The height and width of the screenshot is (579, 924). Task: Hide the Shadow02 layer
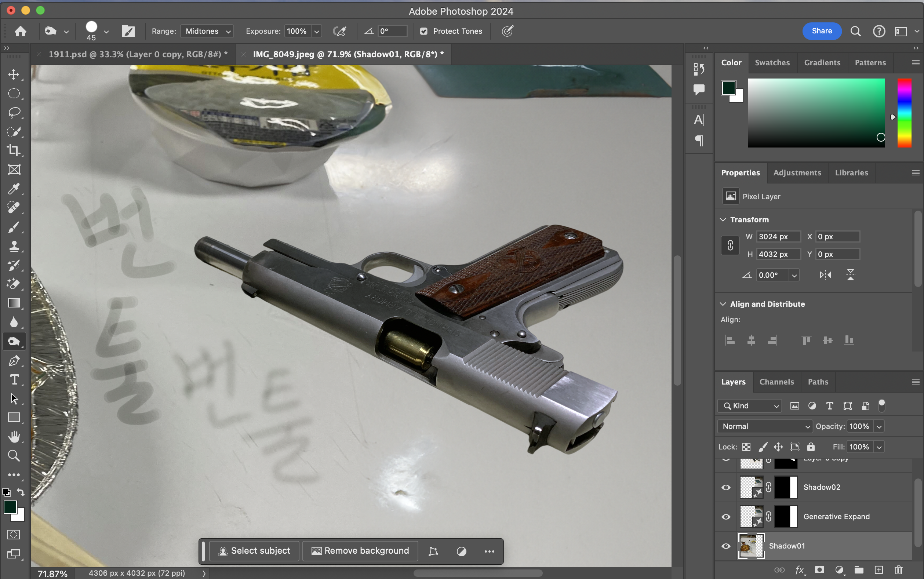[x=726, y=488]
